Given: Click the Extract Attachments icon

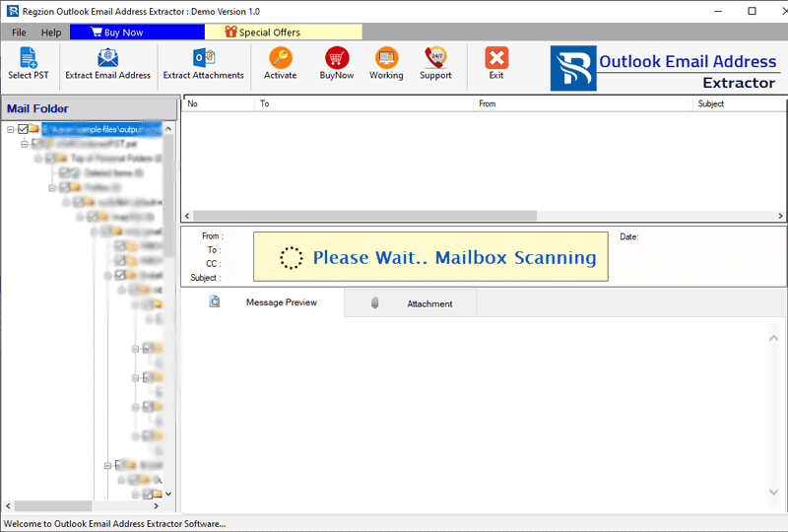Looking at the screenshot, I should (204, 58).
